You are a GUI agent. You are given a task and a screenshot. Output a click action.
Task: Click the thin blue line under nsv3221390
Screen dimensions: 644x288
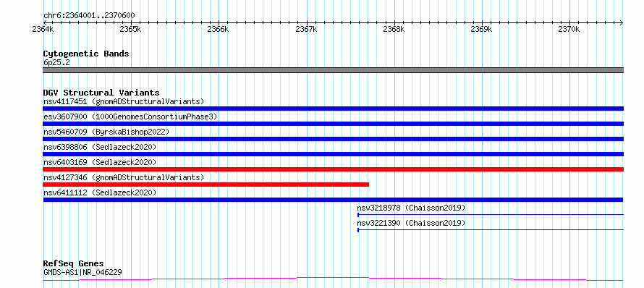pyautogui.click(x=491, y=229)
